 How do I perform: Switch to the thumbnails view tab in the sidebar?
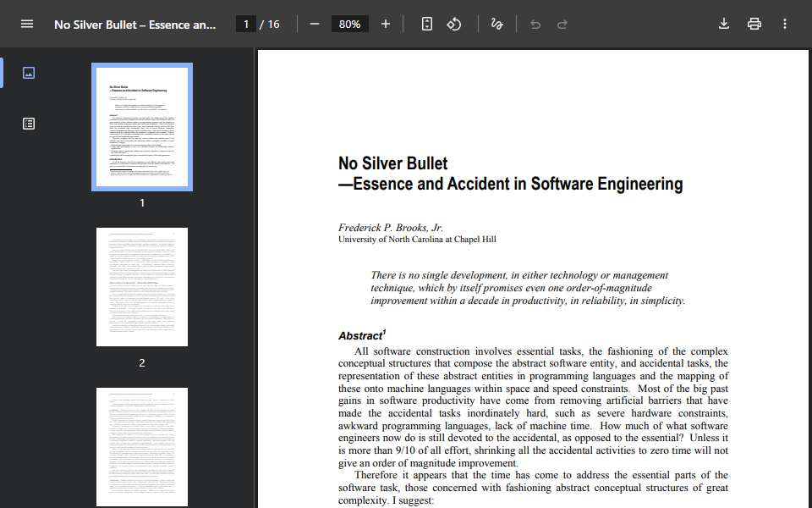pos(29,73)
